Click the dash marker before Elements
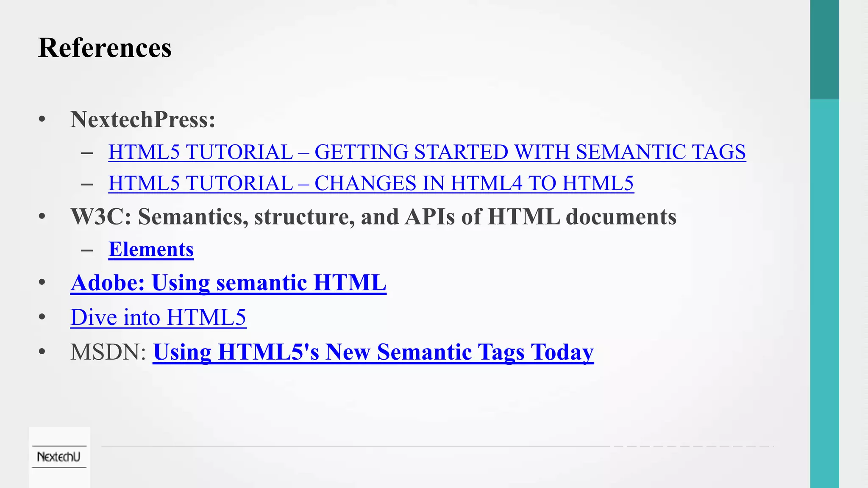Viewport: 868px width, 488px height. click(x=87, y=250)
